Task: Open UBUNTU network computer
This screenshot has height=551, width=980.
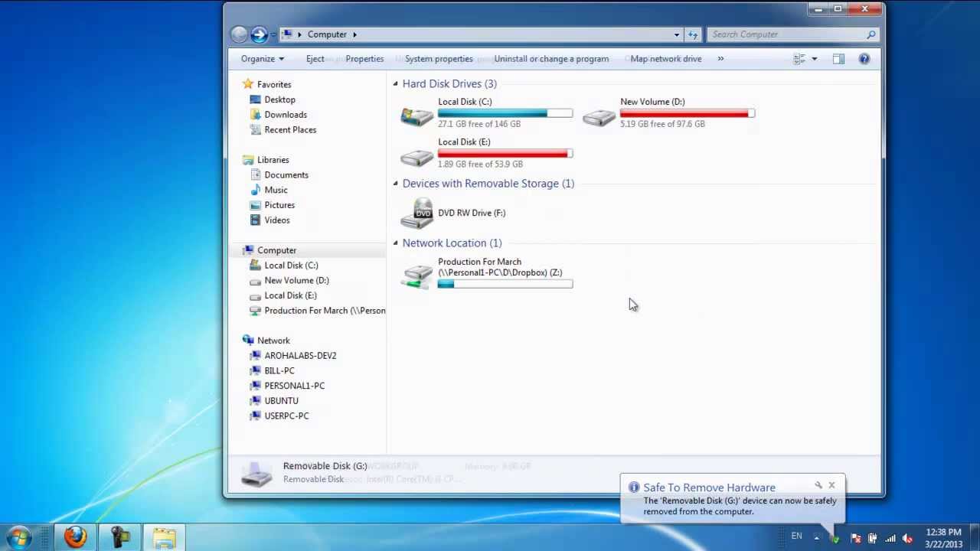Action: point(281,401)
